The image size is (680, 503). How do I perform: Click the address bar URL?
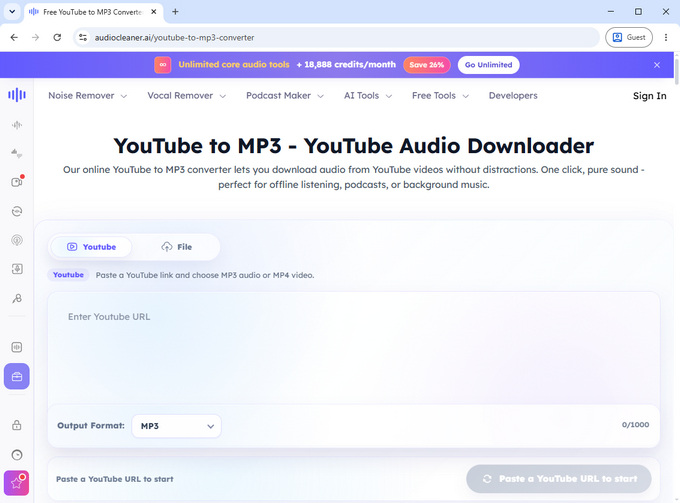[x=174, y=38]
